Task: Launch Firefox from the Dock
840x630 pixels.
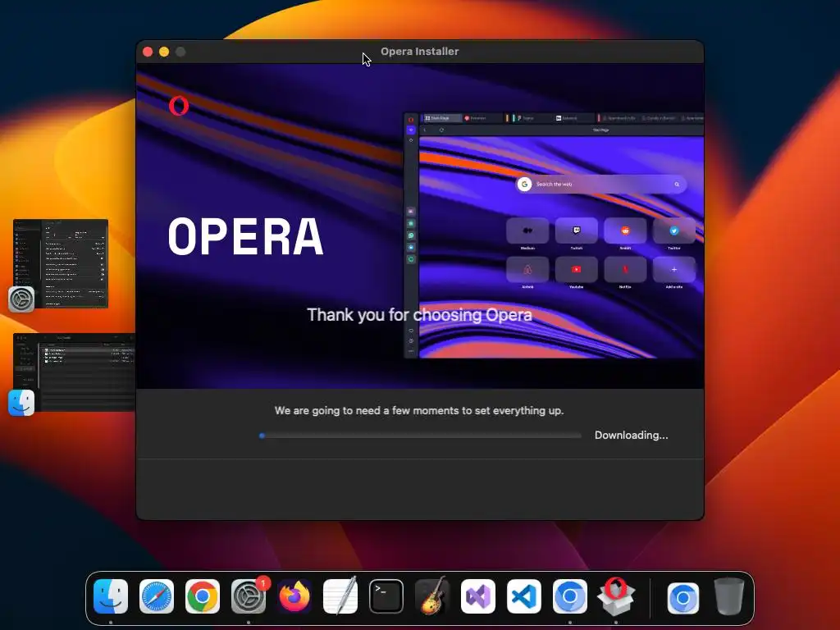Action: pos(294,596)
